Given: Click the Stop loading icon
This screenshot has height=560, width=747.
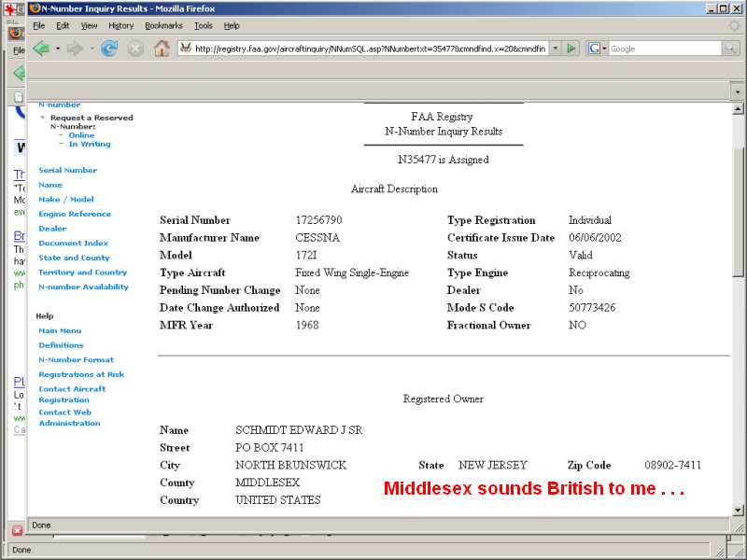Looking at the screenshot, I should tap(135, 49).
